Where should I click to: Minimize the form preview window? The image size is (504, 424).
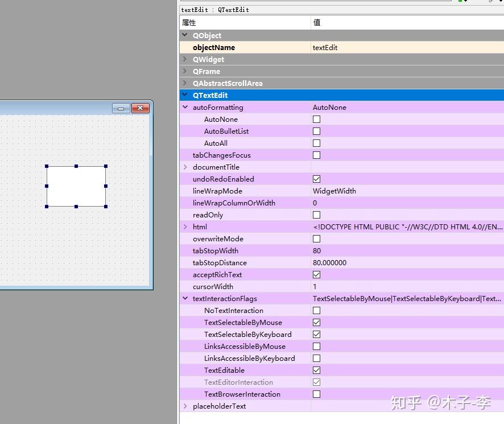point(121,108)
